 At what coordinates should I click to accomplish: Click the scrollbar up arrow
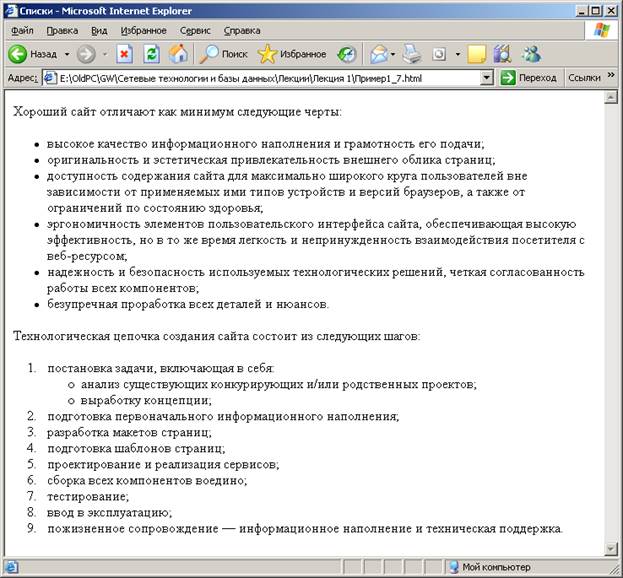coord(610,97)
